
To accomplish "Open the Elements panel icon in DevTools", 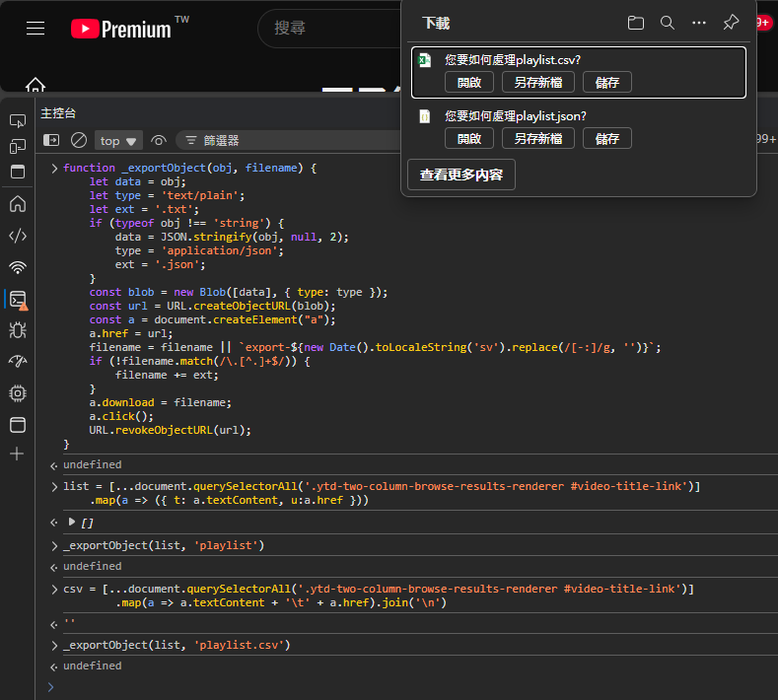I will 17,235.
